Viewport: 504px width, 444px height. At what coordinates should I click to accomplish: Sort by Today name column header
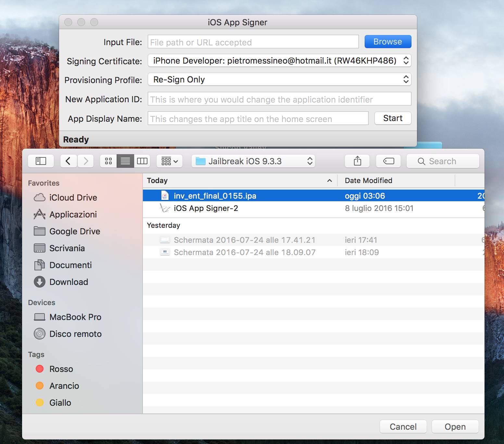click(240, 180)
